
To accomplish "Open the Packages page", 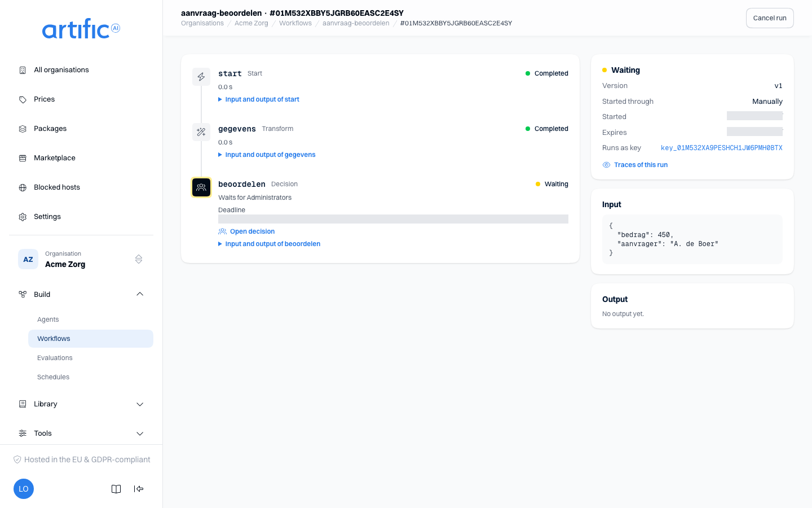I will (x=81, y=129).
